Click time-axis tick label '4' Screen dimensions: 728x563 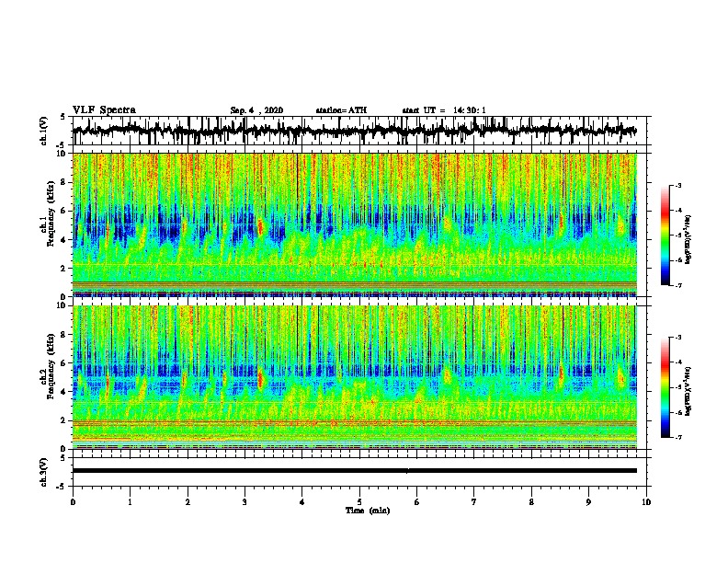click(x=302, y=502)
